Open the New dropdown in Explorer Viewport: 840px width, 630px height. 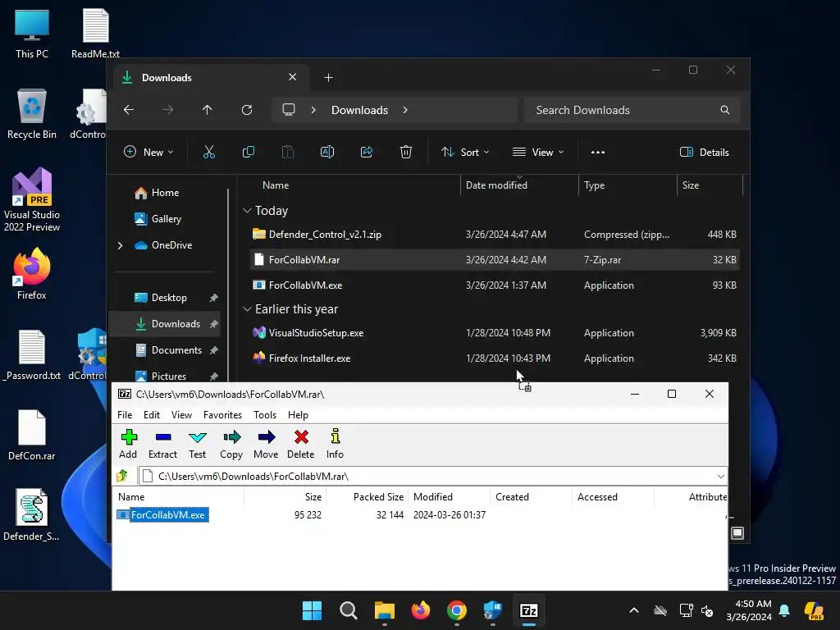148,152
